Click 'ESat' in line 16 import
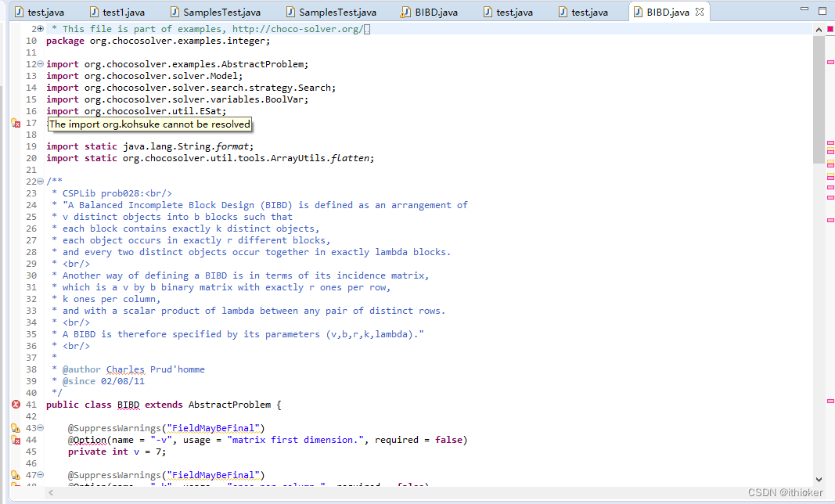Viewport: 835px width, 504px height. click(x=211, y=111)
